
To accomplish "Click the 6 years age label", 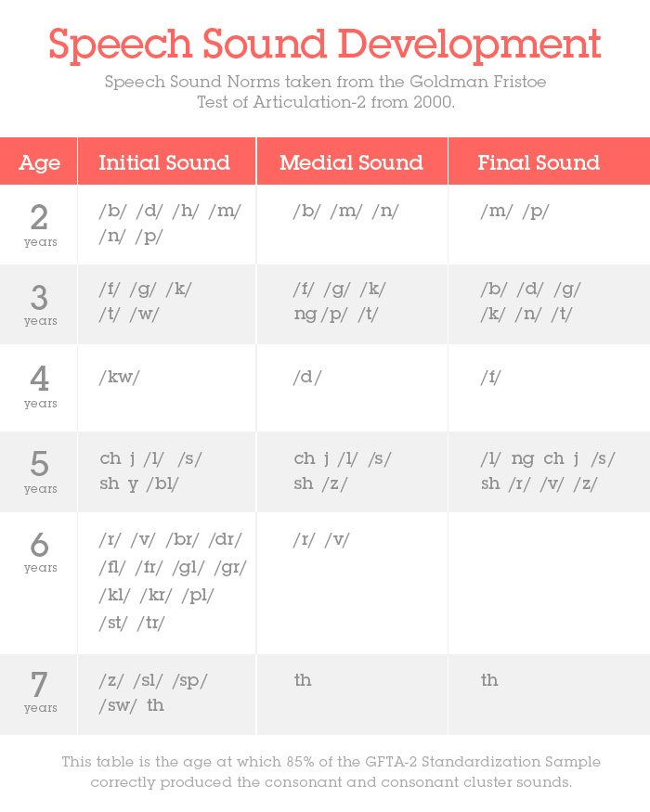I will click(40, 551).
